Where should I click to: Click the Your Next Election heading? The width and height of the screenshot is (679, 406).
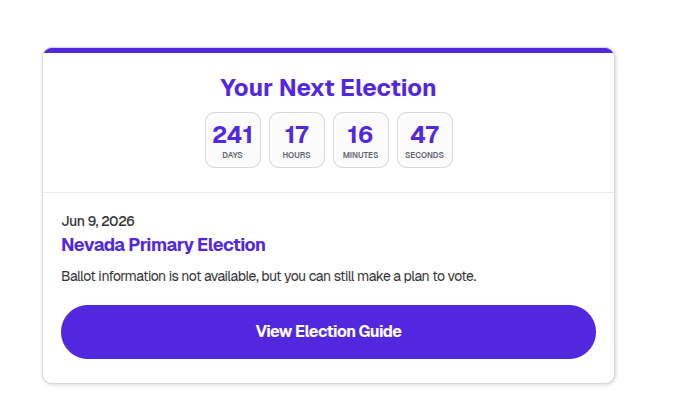coord(328,87)
